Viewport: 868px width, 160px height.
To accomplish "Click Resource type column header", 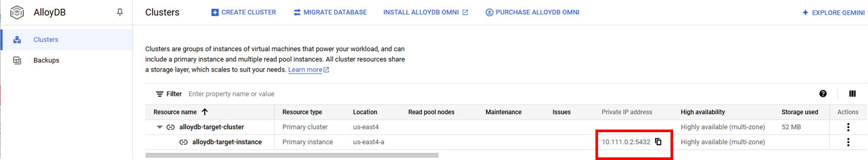I will [x=302, y=112].
